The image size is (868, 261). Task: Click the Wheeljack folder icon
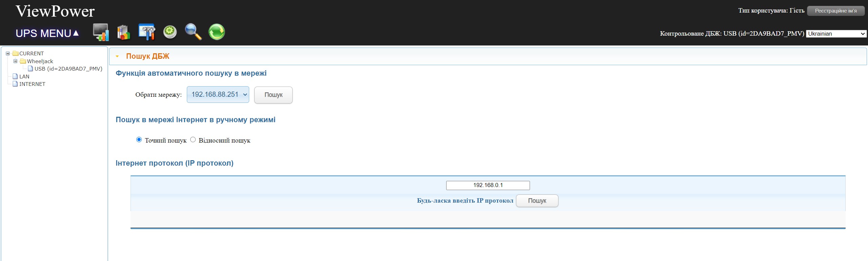pos(23,61)
